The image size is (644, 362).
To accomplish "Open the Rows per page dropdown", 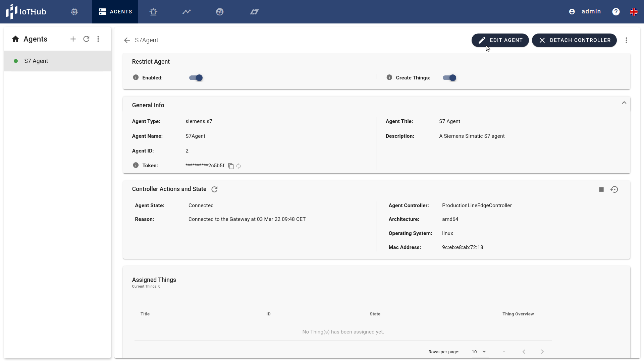I will [x=480, y=352].
